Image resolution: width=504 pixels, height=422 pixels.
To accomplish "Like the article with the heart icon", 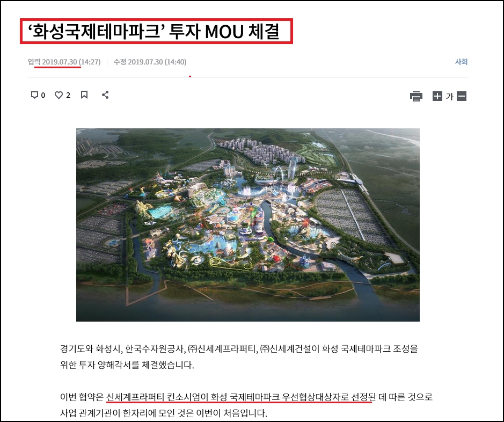I will tap(59, 95).
